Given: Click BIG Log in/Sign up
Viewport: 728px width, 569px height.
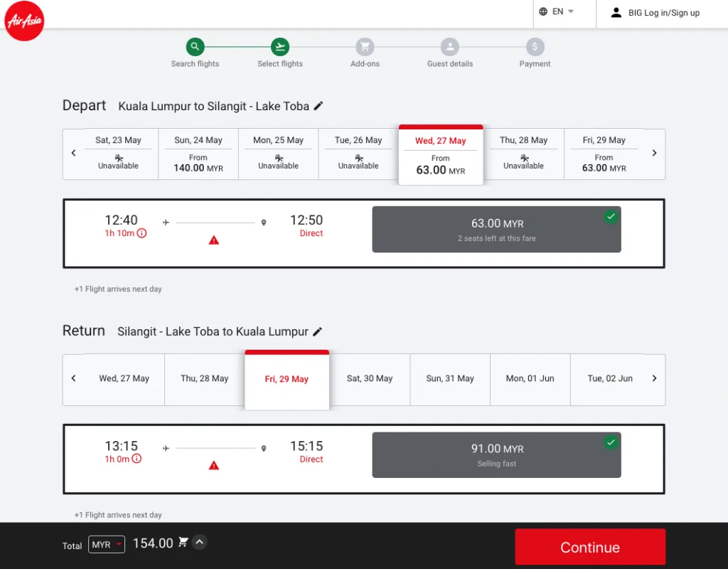Looking at the screenshot, I should pyautogui.click(x=655, y=13).
